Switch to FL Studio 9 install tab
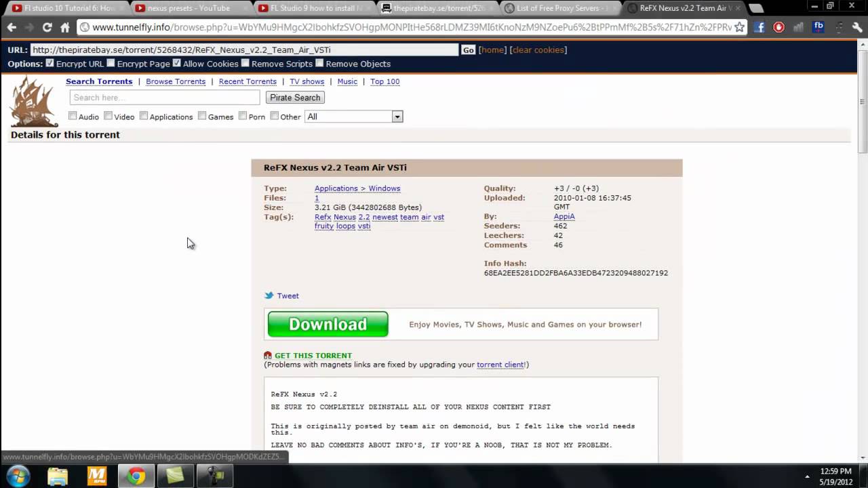Image resolution: width=868 pixels, height=488 pixels. click(x=313, y=8)
